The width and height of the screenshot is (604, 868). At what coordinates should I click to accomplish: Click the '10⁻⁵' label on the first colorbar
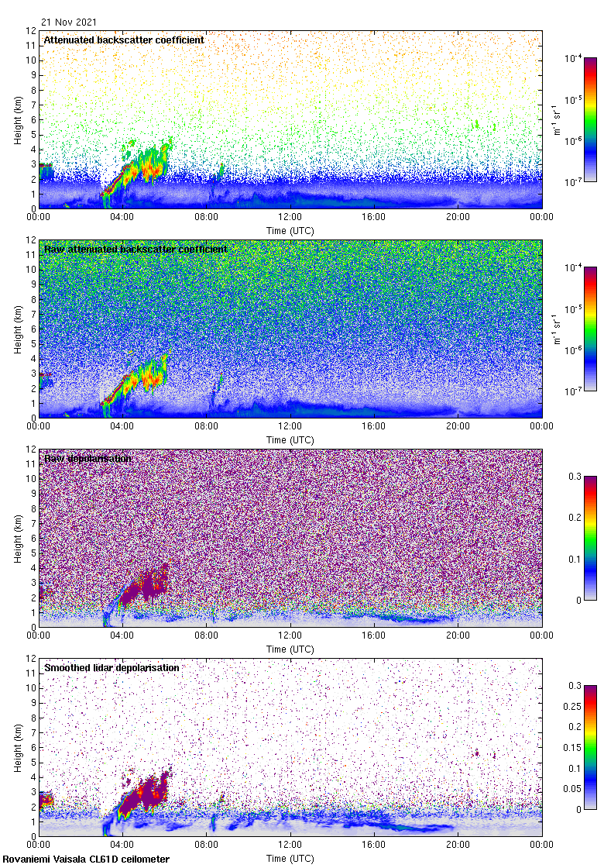(x=573, y=100)
